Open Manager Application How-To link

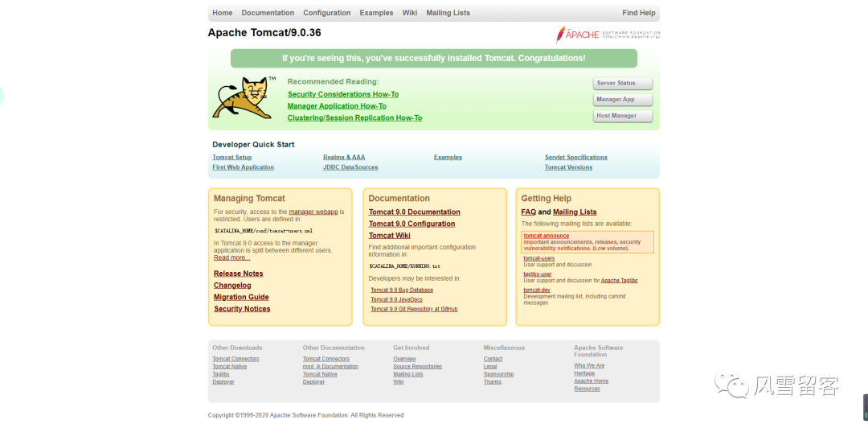pyautogui.click(x=337, y=106)
